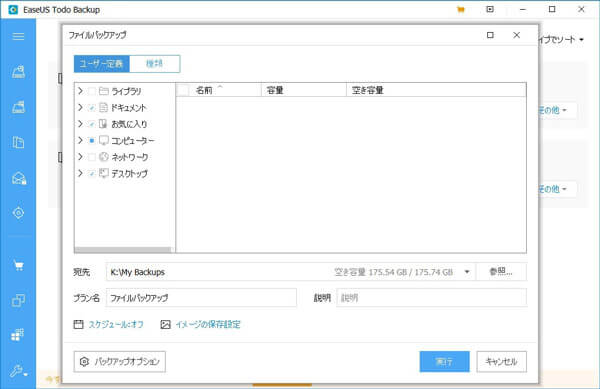The image size is (600, 389).
Task: Click the バックアップオプション button
Action: [120, 361]
